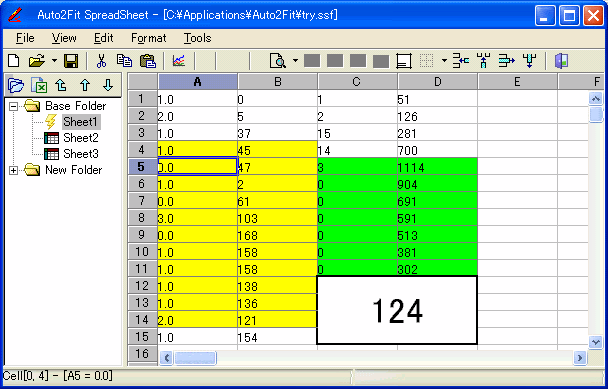
Task: Select Base Folder in the tree
Action: coord(75,106)
